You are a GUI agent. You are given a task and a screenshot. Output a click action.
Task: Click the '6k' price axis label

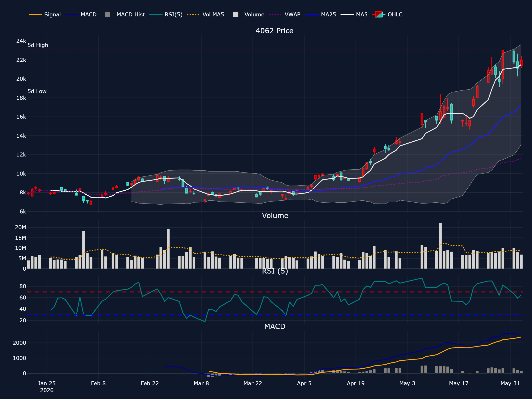tap(23, 212)
